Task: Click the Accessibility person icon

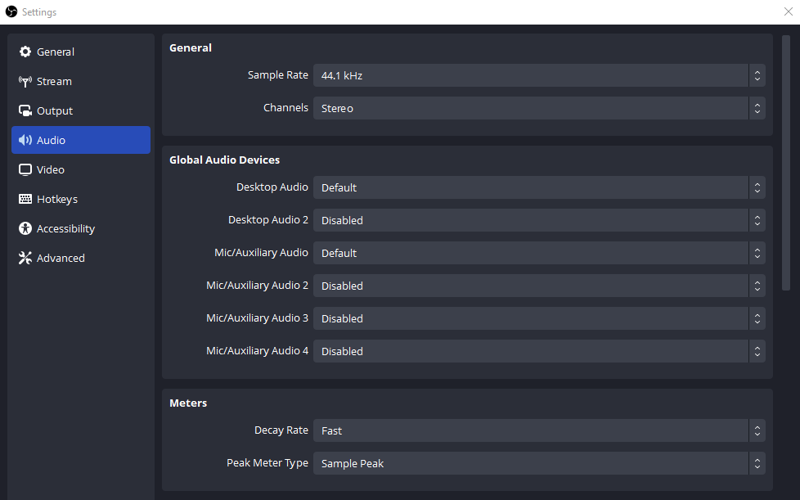Action: [25, 229]
